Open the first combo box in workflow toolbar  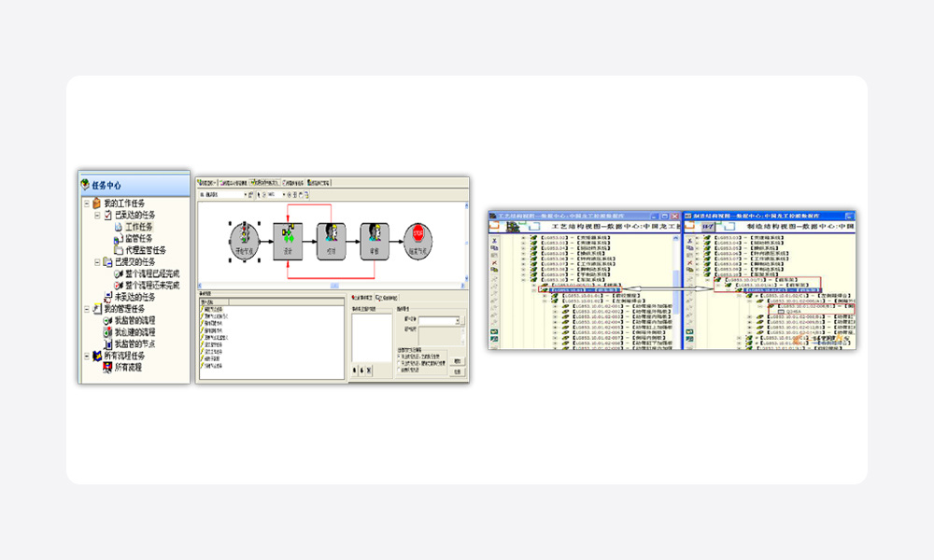223,195
